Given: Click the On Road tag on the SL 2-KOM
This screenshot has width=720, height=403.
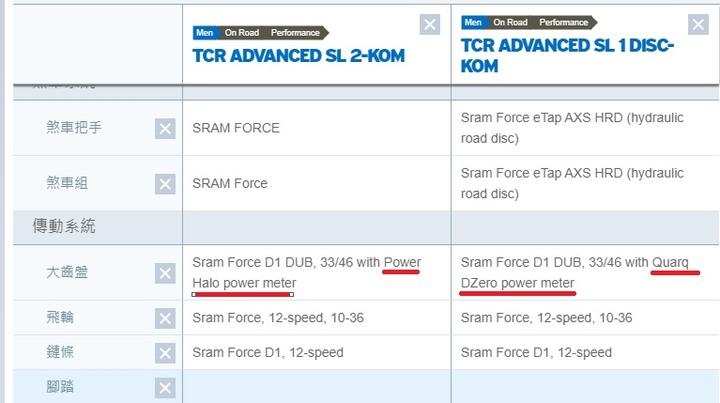Looking at the screenshot, I should tap(242, 33).
